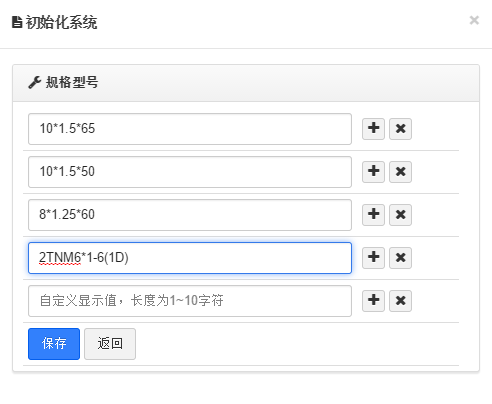Add a row after 8*1.25*60
492x404 pixels.
[x=373, y=215]
